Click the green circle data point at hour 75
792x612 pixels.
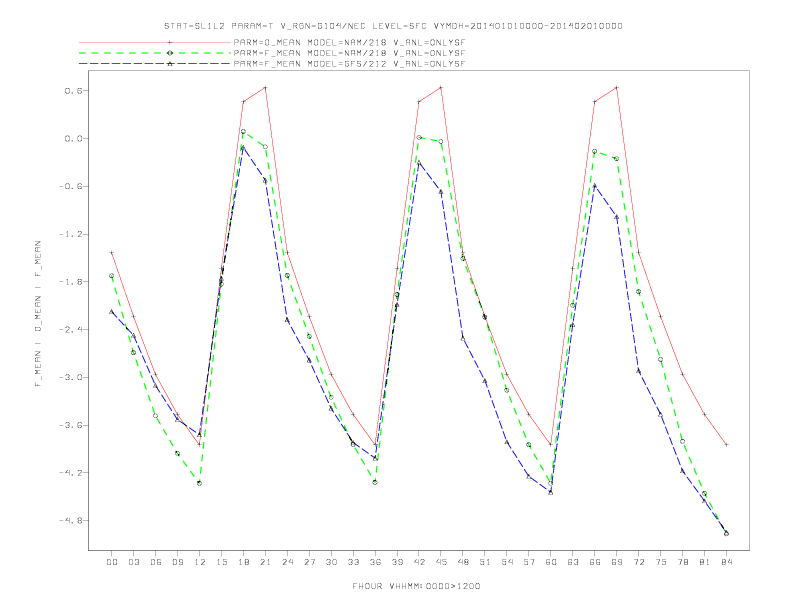tap(661, 360)
